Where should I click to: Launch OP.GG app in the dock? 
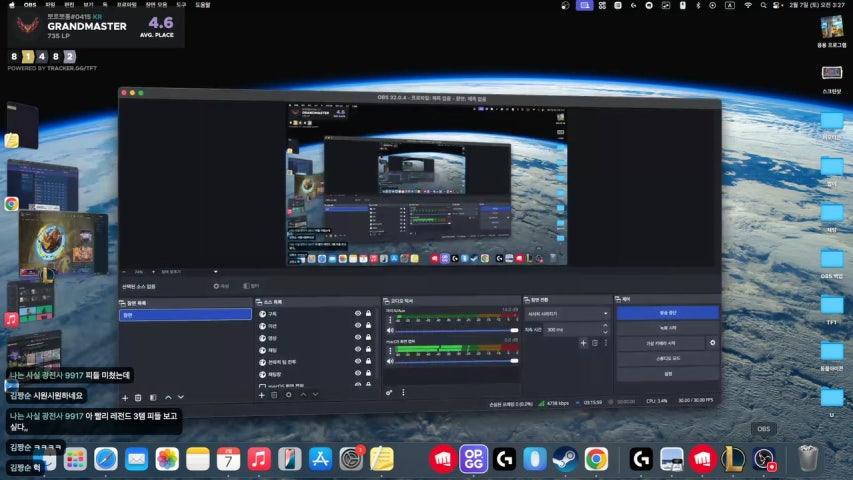point(473,459)
